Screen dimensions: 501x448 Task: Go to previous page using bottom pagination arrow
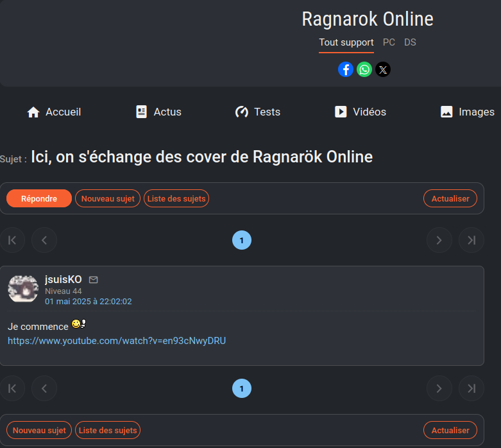[44, 388]
